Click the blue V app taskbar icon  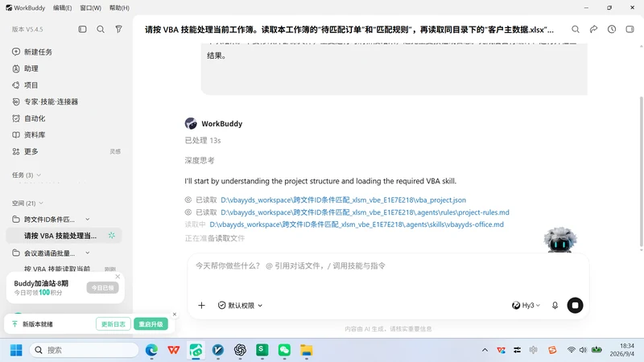point(218,350)
